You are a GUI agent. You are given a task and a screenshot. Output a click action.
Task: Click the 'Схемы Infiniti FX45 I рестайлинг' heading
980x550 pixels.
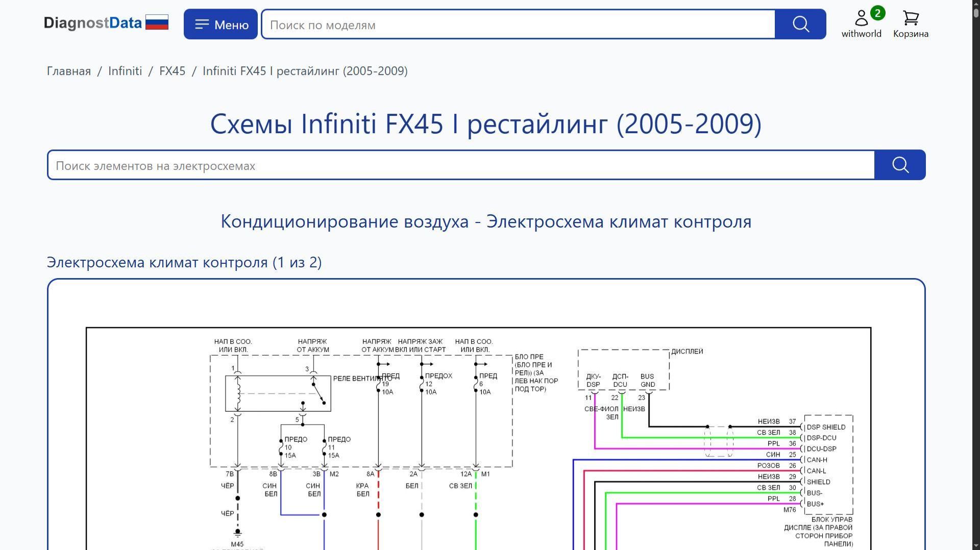point(486,123)
